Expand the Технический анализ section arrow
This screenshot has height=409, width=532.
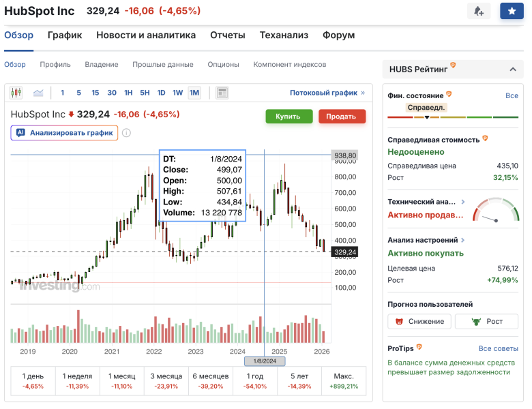463,202
